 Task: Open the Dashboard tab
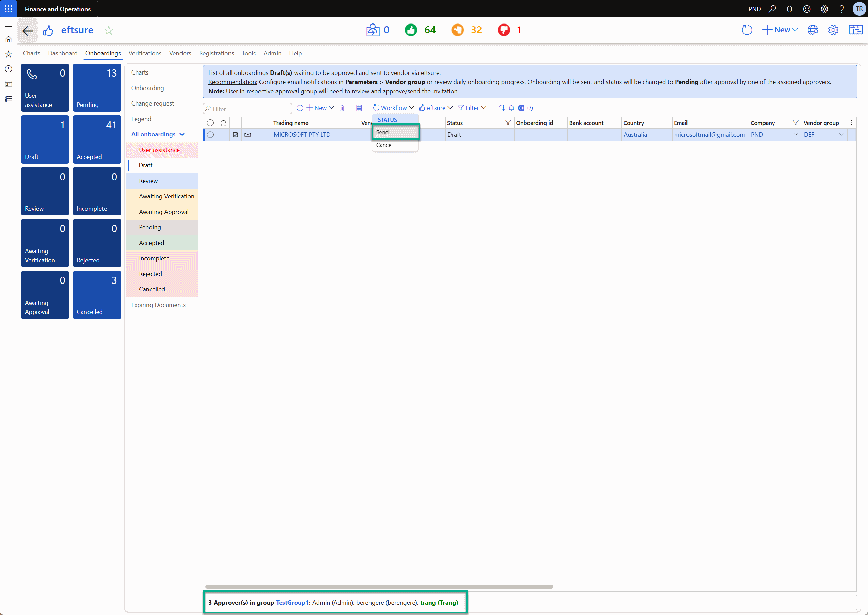click(63, 53)
